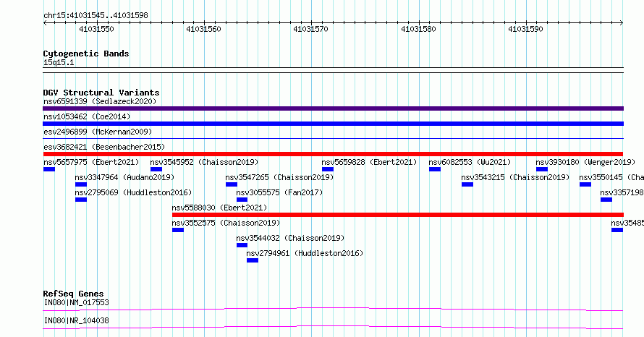
Task: Click ruler position 41031580
Action: pos(418,29)
